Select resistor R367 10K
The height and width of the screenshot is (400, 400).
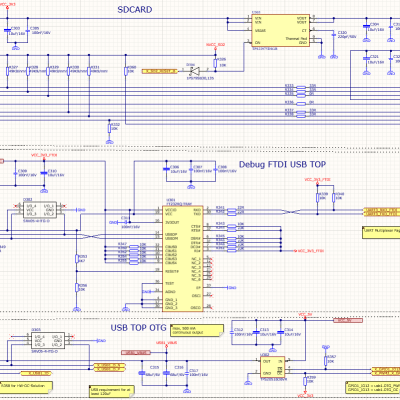325,360
